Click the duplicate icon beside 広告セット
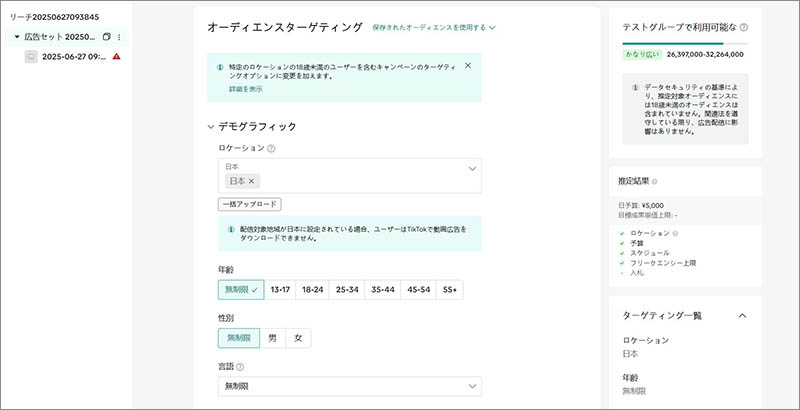The width and height of the screenshot is (800, 410). tap(106, 37)
